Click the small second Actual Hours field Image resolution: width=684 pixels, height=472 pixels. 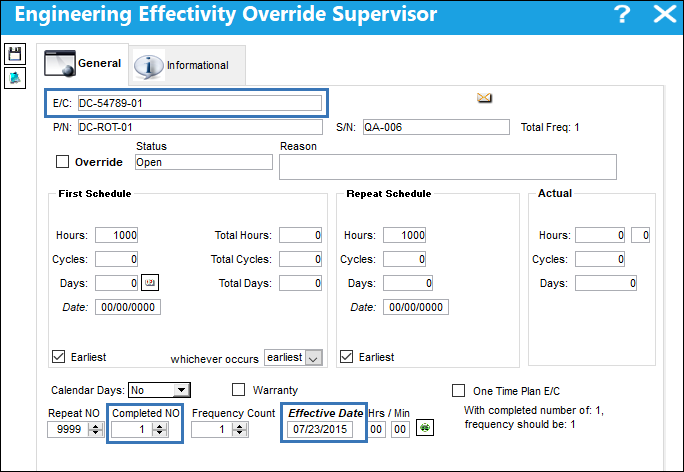[x=640, y=235]
